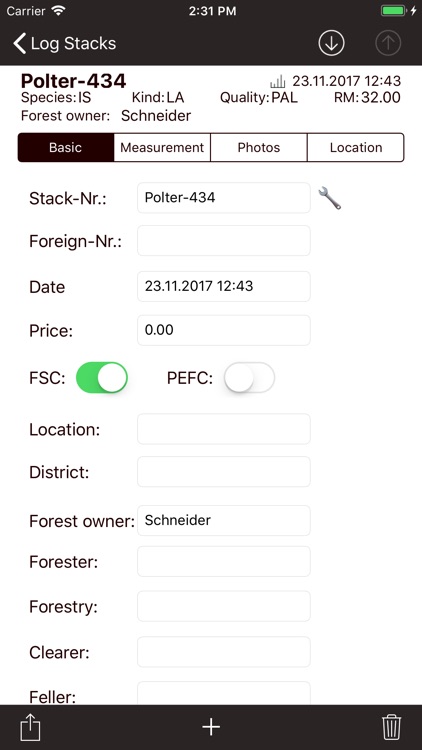Disable the FSC switch

pyautogui.click(x=102, y=378)
